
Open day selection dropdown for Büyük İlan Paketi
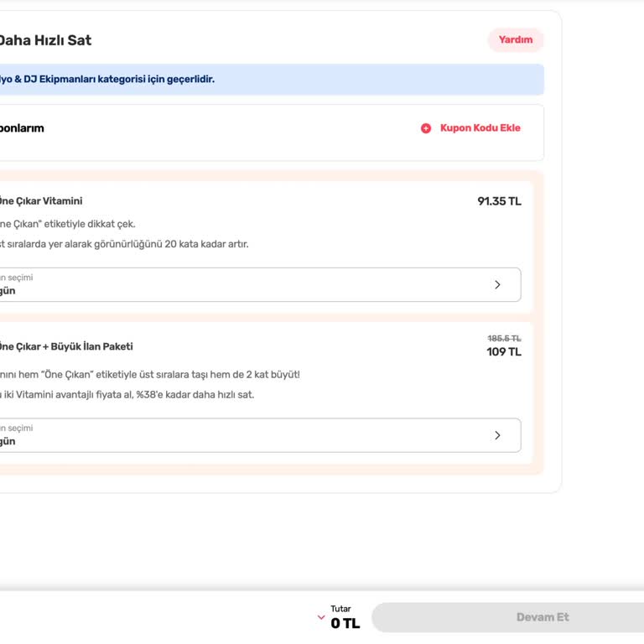point(261,435)
